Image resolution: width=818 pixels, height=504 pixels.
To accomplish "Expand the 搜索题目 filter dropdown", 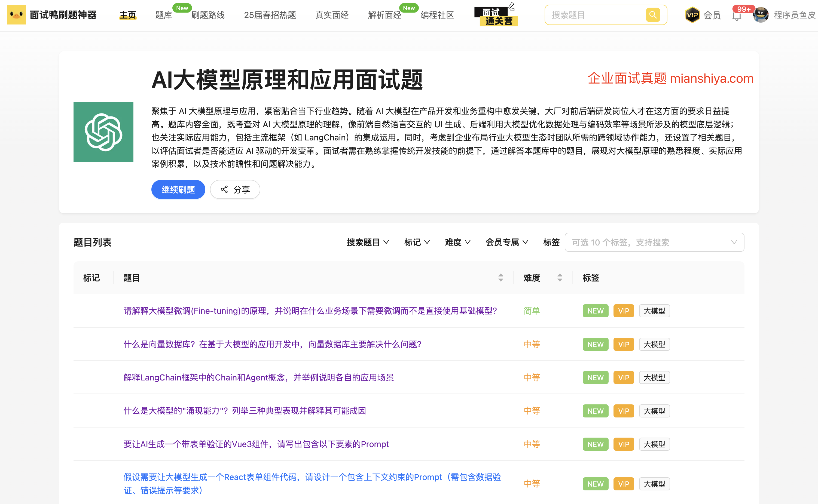I will [368, 242].
